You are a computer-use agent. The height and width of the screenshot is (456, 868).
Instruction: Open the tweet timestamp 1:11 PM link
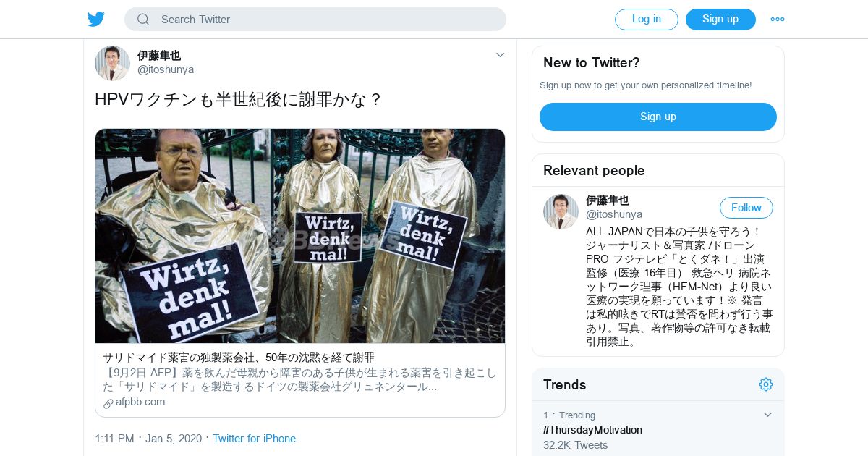[114, 439]
